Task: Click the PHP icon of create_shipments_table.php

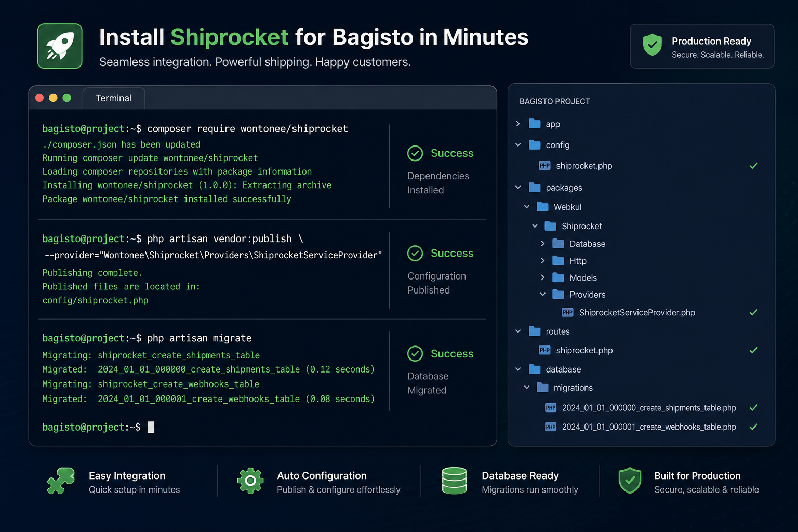Action: (x=551, y=408)
